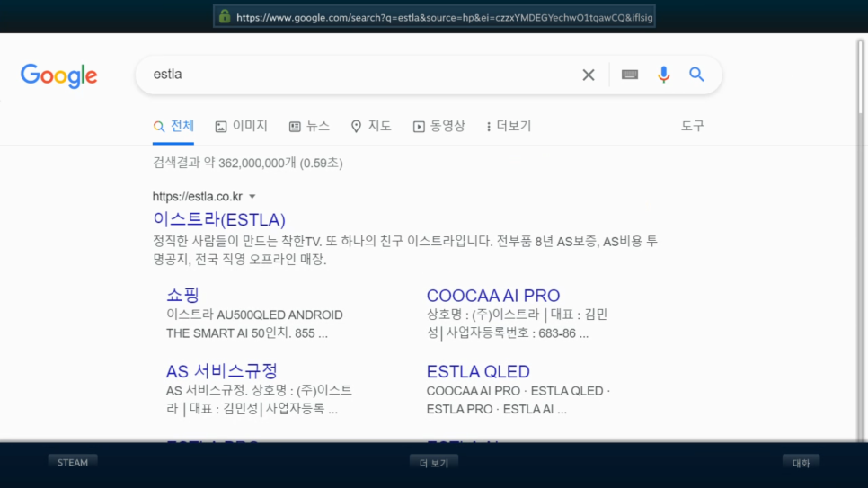This screenshot has height=488, width=868.
Task: Click the 더 보기 bottom button
Action: pos(434,463)
